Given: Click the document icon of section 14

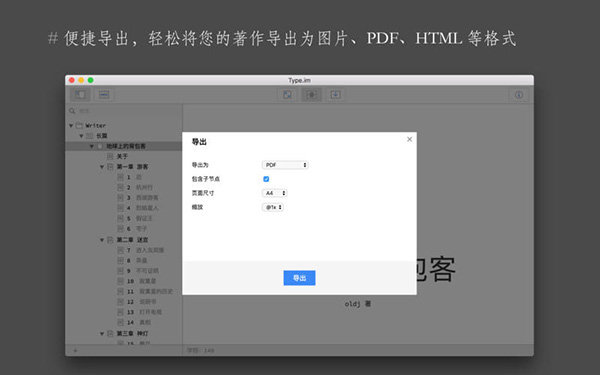Looking at the screenshot, I should click(120, 323).
